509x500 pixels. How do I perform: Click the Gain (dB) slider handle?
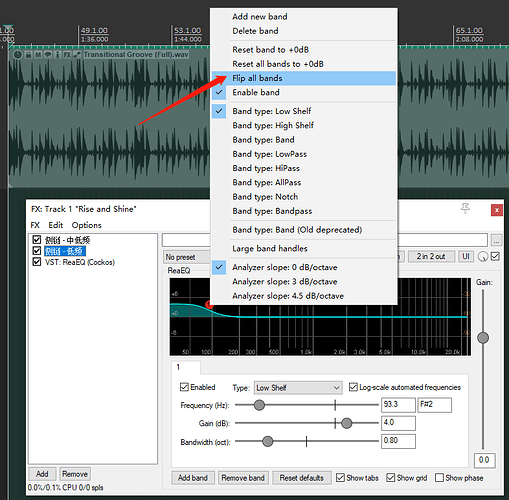point(347,423)
